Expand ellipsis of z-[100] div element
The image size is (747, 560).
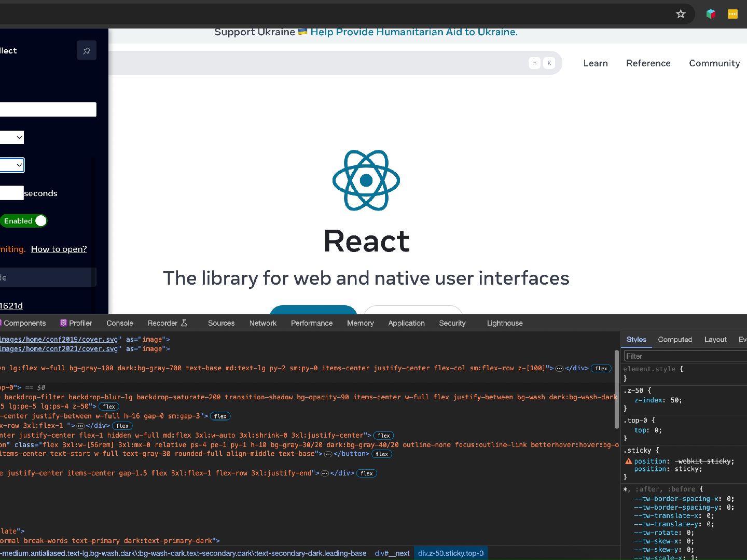click(x=559, y=369)
